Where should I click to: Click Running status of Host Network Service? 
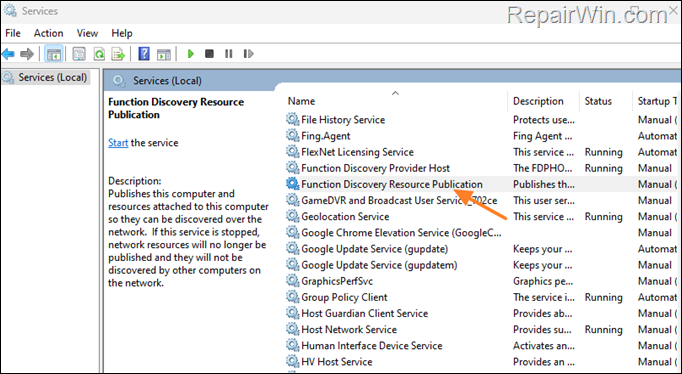(603, 329)
